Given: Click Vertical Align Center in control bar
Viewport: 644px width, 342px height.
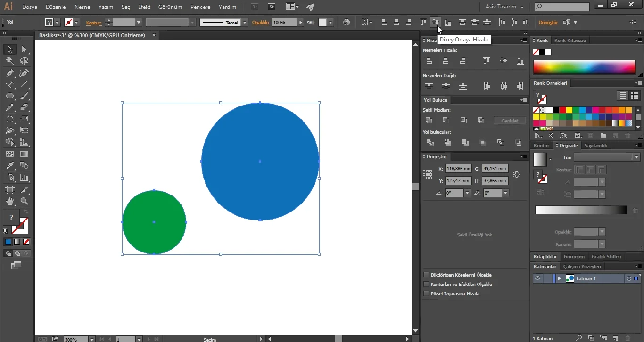Looking at the screenshot, I should (x=436, y=22).
